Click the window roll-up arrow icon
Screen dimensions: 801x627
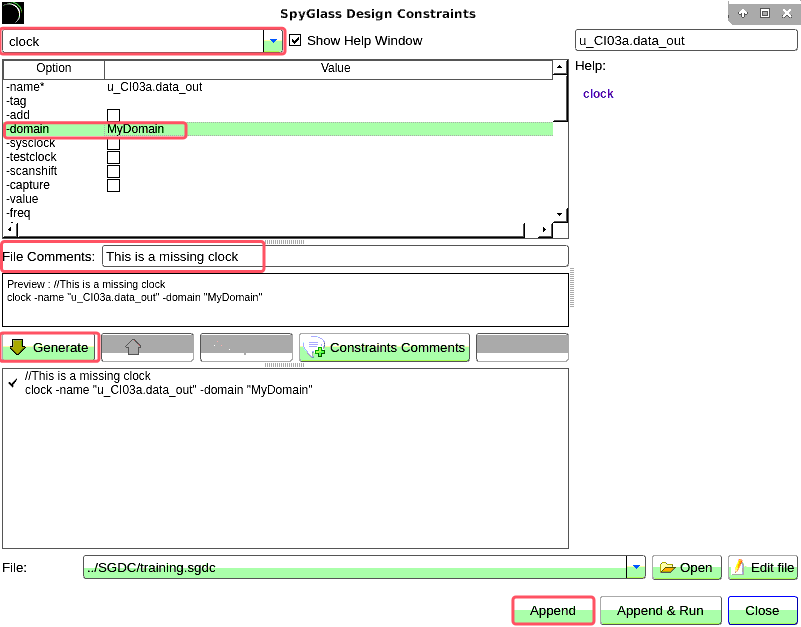coord(743,13)
